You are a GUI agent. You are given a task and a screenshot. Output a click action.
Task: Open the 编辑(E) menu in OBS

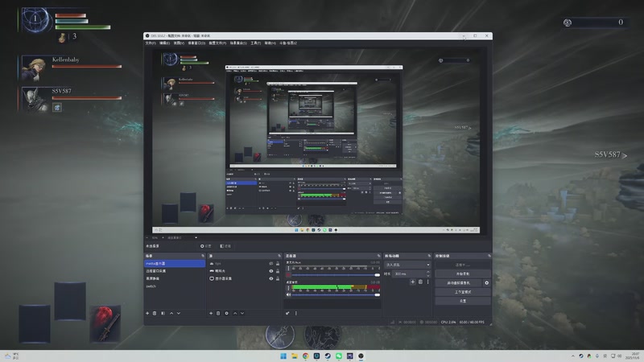click(x=164, y=43)
